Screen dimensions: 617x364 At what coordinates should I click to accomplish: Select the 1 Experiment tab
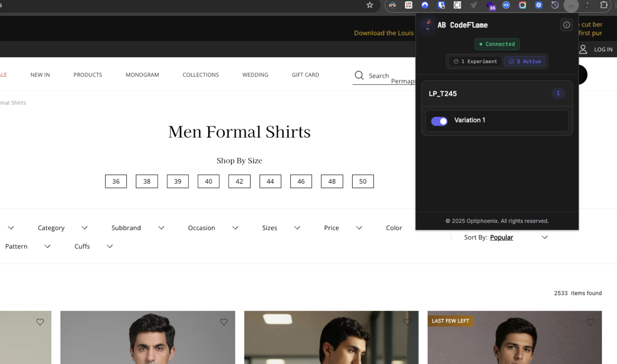[x=475, y=61]
